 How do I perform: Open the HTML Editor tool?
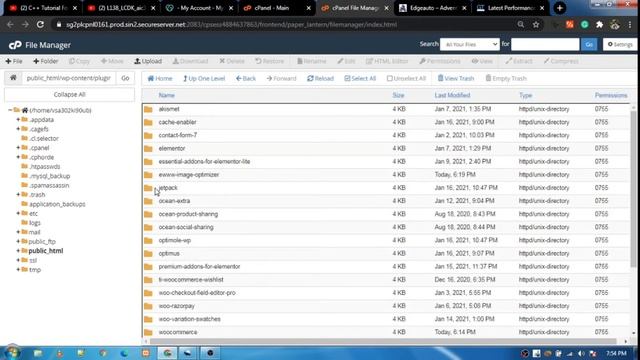[387, 61]
